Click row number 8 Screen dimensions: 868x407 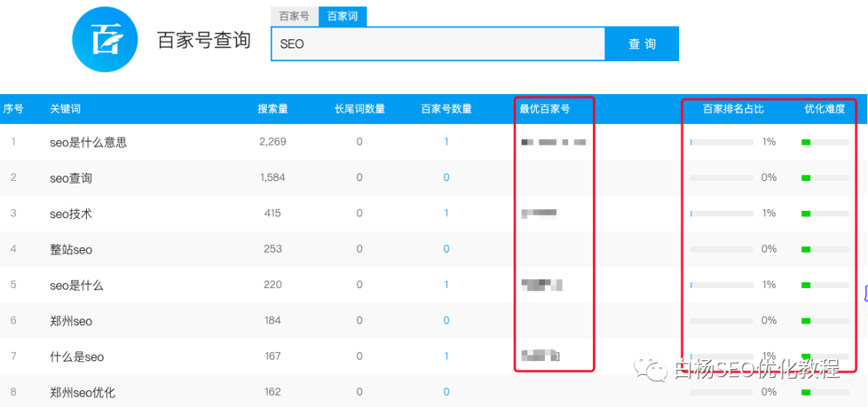point(14,392)
